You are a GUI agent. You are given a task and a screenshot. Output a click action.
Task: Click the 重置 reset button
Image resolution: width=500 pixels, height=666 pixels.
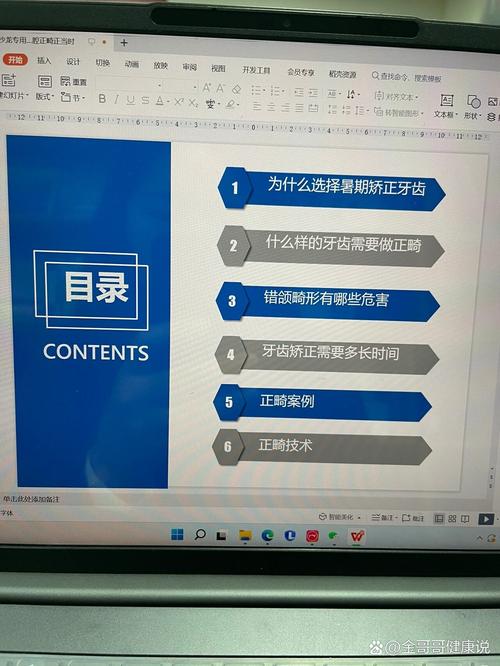pyautogui.click(x=73, y=81)
